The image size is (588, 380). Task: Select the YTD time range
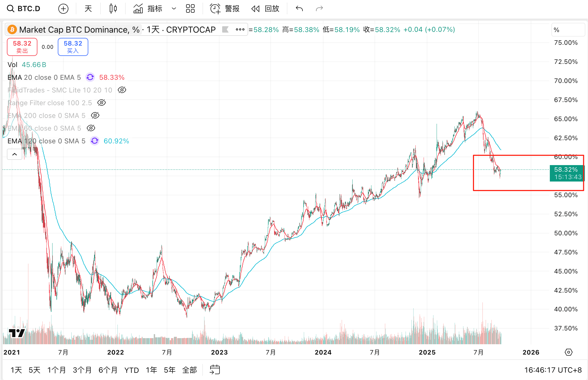pos(131,370)
